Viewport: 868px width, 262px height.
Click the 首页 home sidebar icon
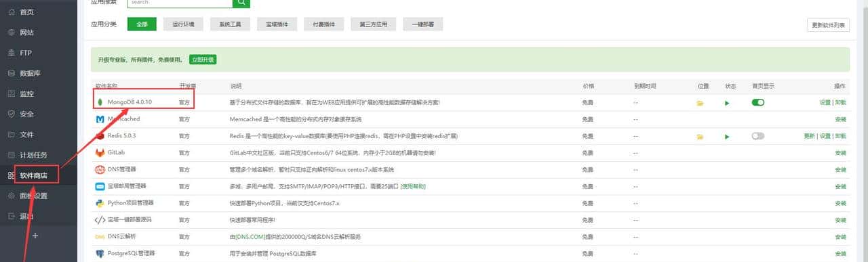coord(11,12)
